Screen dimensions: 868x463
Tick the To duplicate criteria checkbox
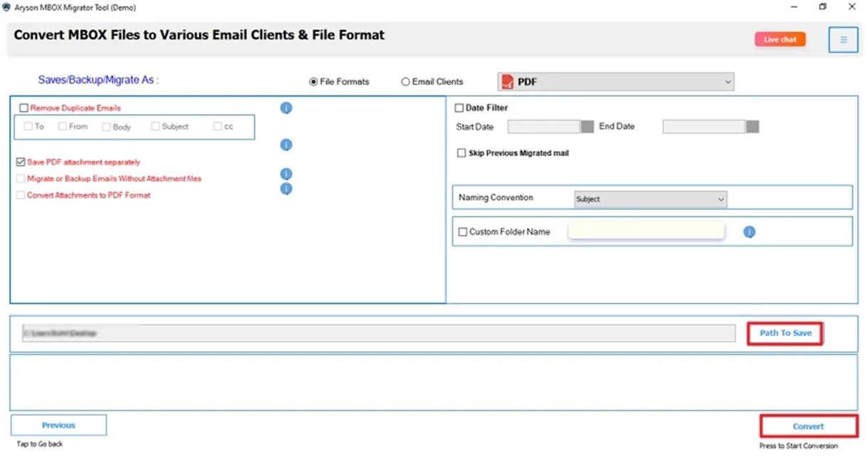click(x=28, y=127)
